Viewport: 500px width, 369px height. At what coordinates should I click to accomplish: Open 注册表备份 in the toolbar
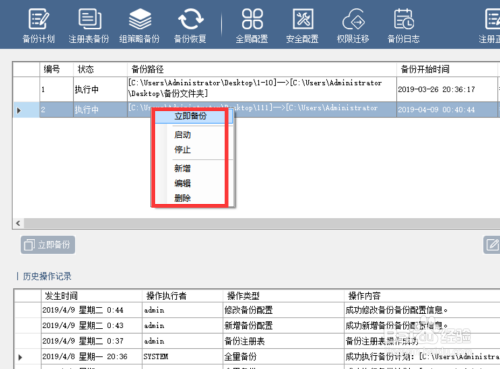89,26
